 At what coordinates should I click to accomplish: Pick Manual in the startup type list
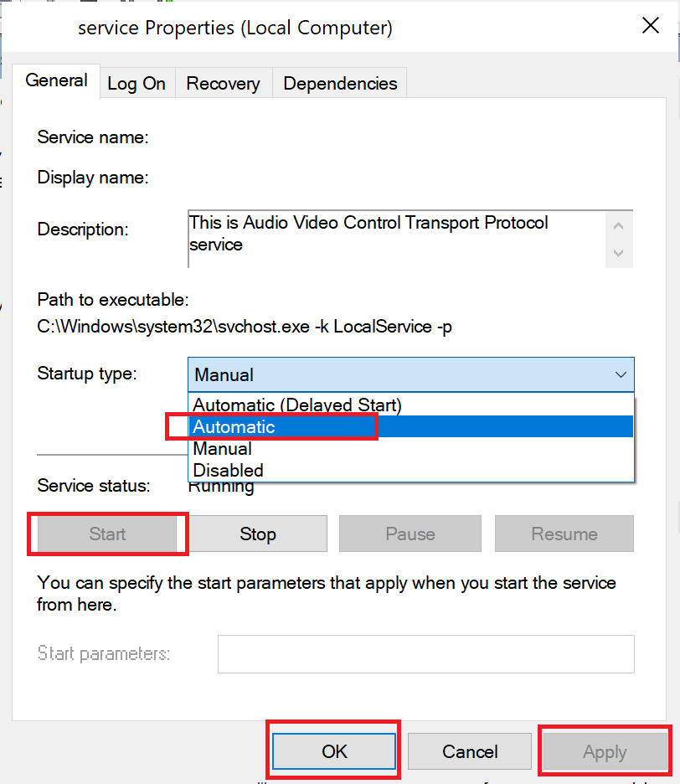[x=223, y=449]
